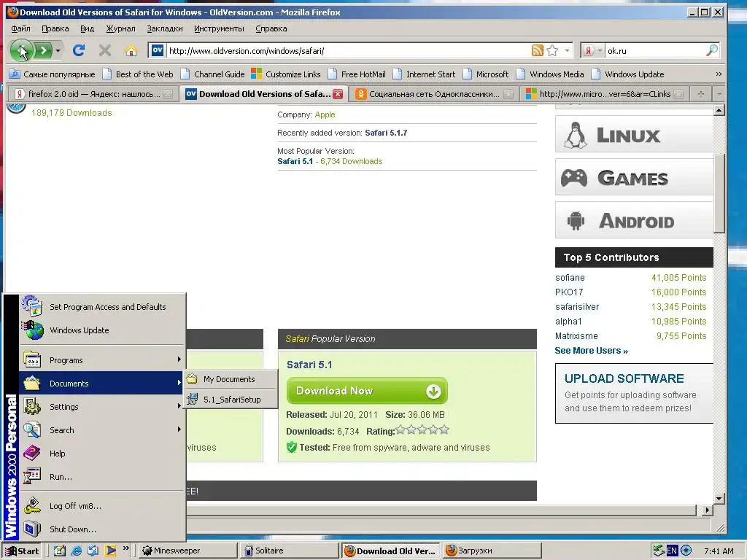Reload the page with the refresh icon
The image size is (747, 560).
[79, 50]
